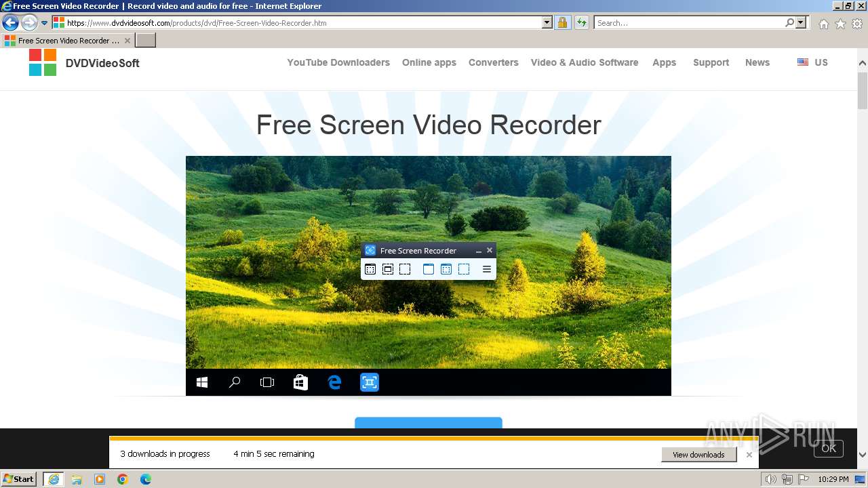Viewport: 868px width, 488px height.
Task: Open the US language selector
Action: [x=812, y=62]
